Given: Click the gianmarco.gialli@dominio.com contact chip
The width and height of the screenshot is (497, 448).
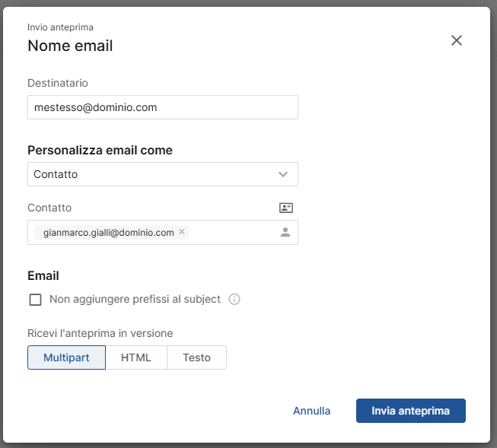Looking at the screenshot, I should click(x=108, y=232).
